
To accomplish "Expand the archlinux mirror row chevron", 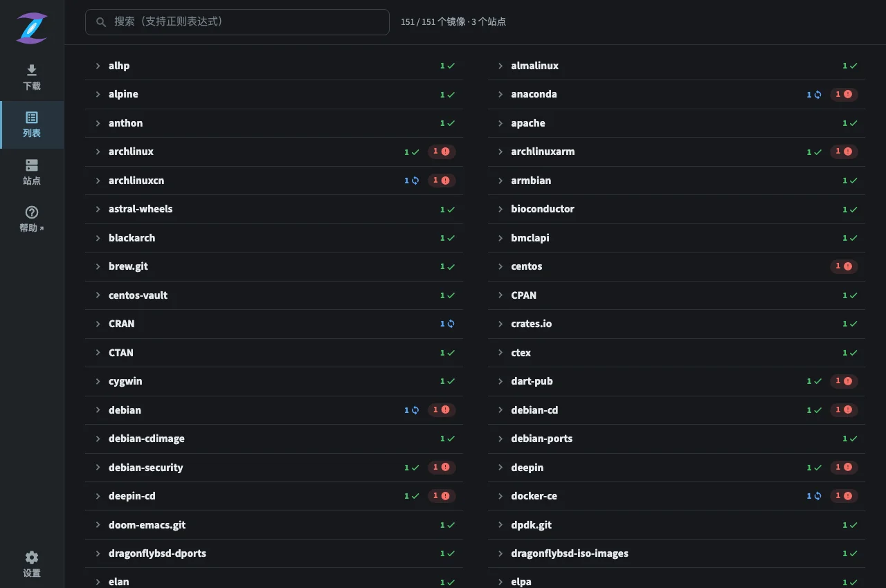I will tap(98, 151).
